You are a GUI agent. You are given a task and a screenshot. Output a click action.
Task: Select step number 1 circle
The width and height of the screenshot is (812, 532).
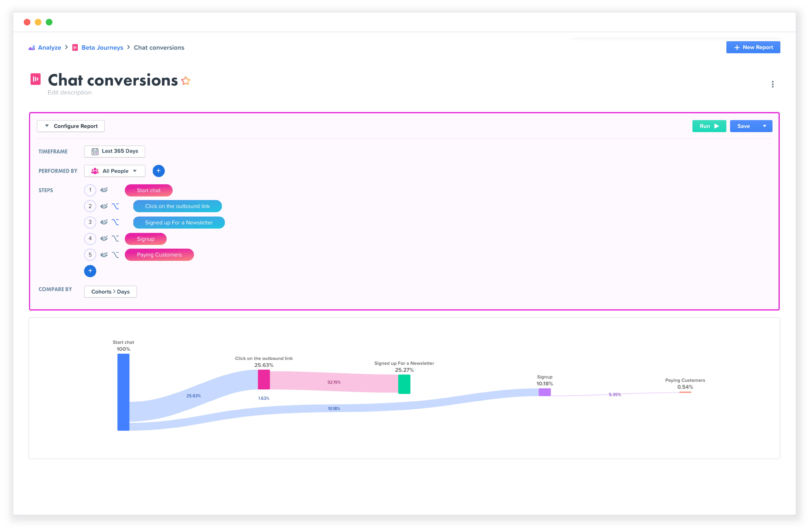[x=90, y=190]
